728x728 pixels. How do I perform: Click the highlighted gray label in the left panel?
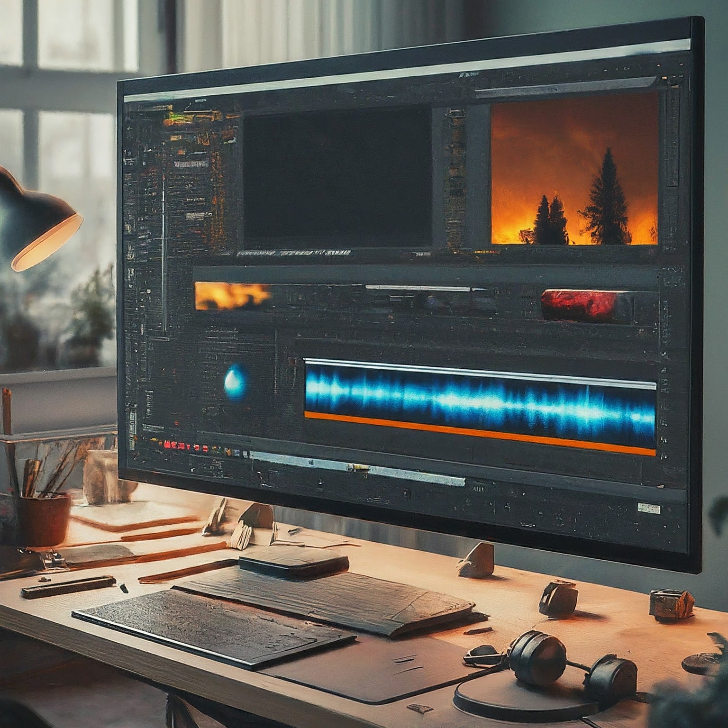point(191,164)
